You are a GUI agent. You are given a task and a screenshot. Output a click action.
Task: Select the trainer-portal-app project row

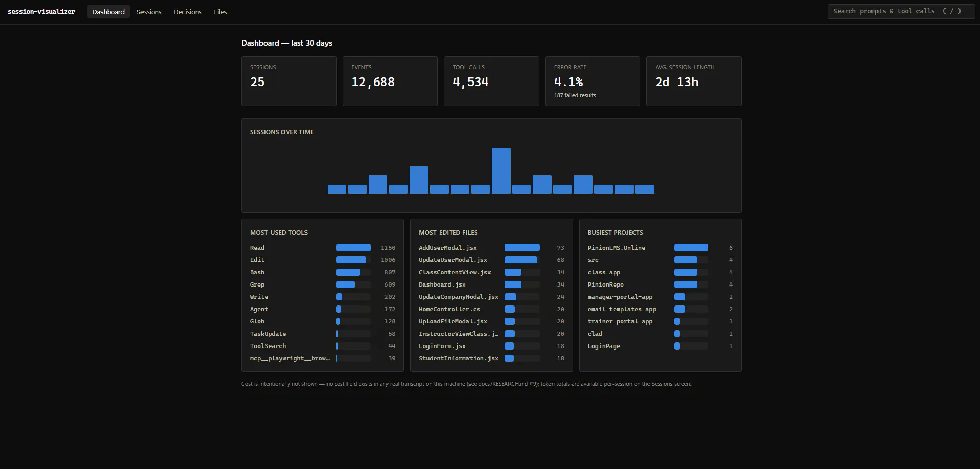(x=660, y=321)
